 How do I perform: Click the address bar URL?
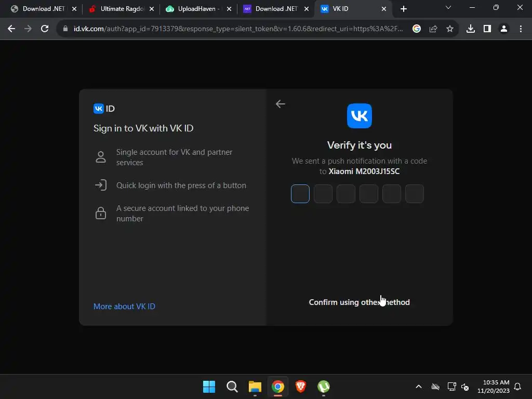coord(238,29)
